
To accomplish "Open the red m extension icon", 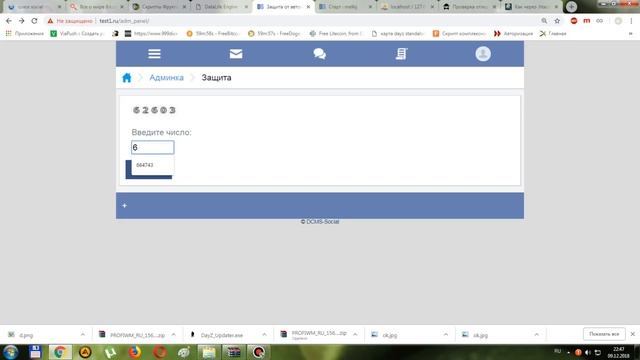I will coord(587,21).
